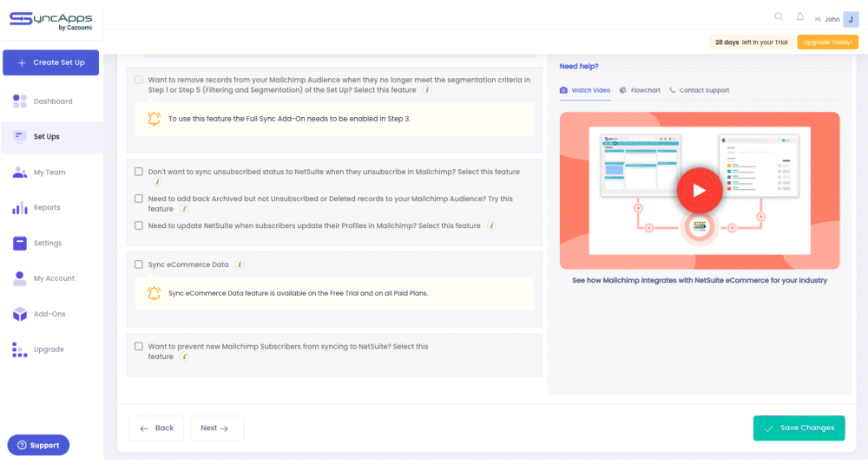Click the SyncApps by Cazoomi logo

51,21
